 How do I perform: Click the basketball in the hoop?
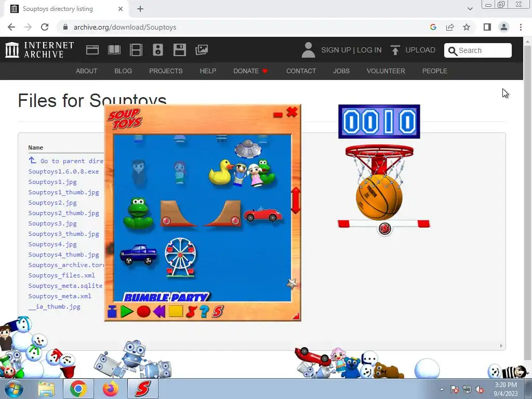pyautogui.click(x=379, y=197)
